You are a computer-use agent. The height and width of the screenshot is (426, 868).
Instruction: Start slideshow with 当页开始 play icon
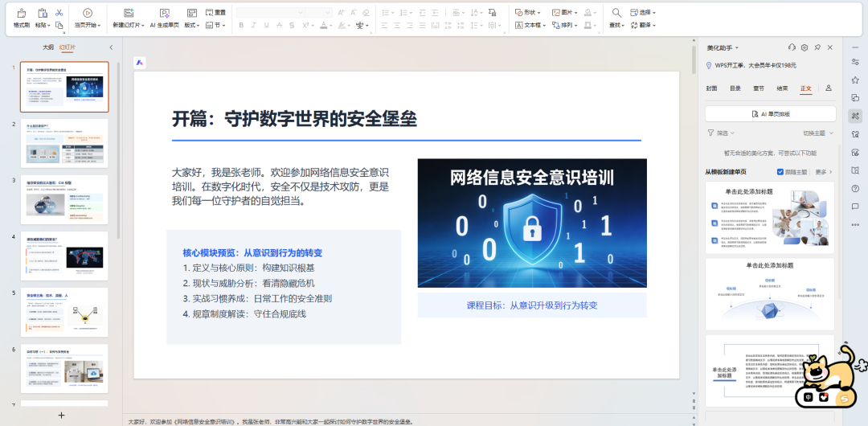click(x=88, y=13)
